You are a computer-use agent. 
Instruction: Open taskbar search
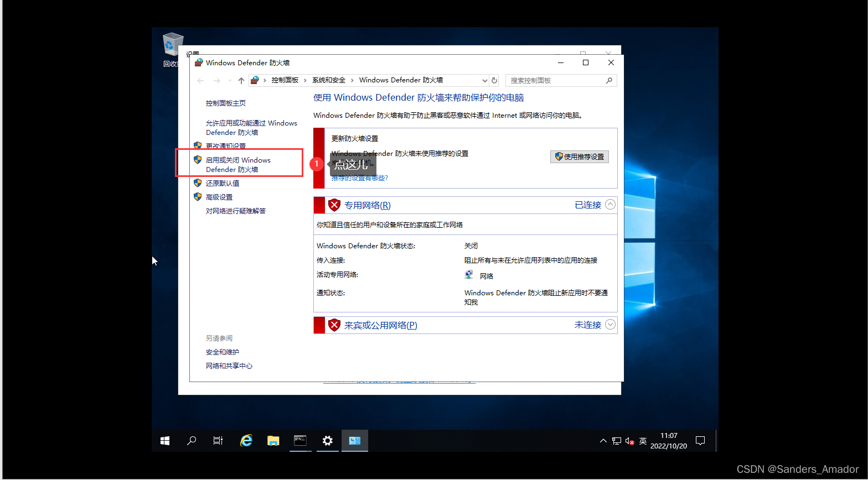[x=192, y=441]
